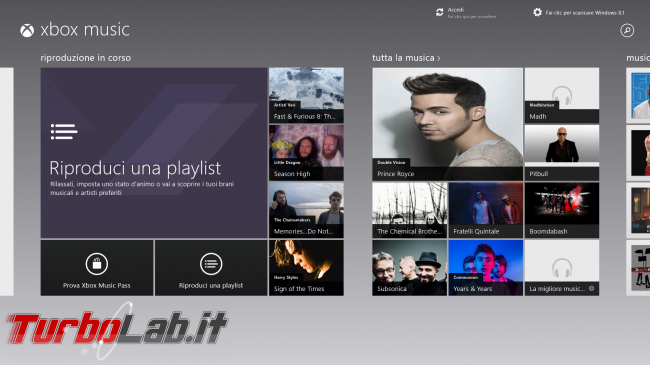Open Little Dragon Season High tile
The width and height of the screenshot is (650, 365).
click(x=306, y=153)
